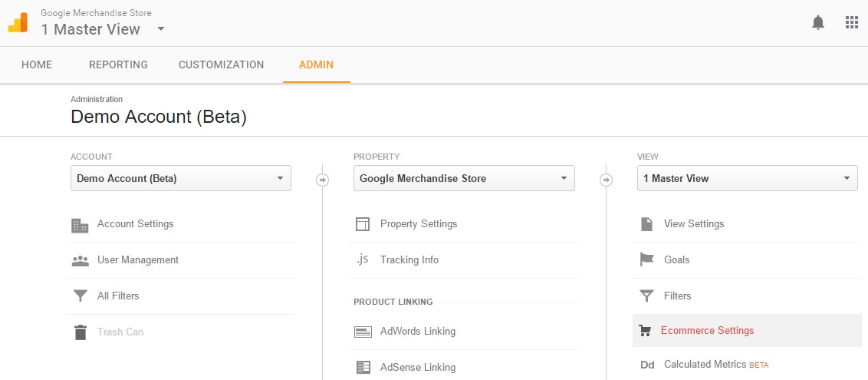The height and width of the screenshot is (380, 868).
Task: Click the Tracking Info .js icon
Action: click(363, 259)
